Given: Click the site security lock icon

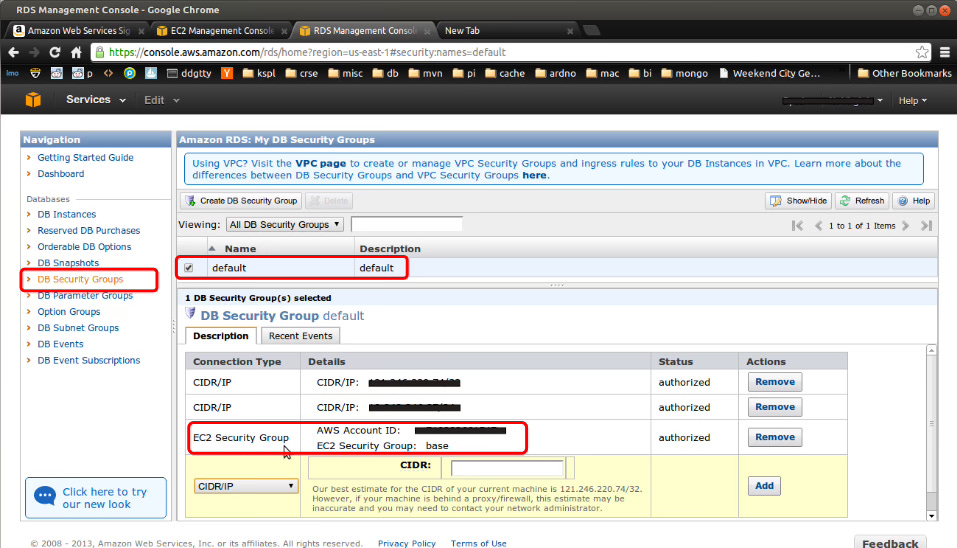Looking at the screenshot, I should (100, 52).
